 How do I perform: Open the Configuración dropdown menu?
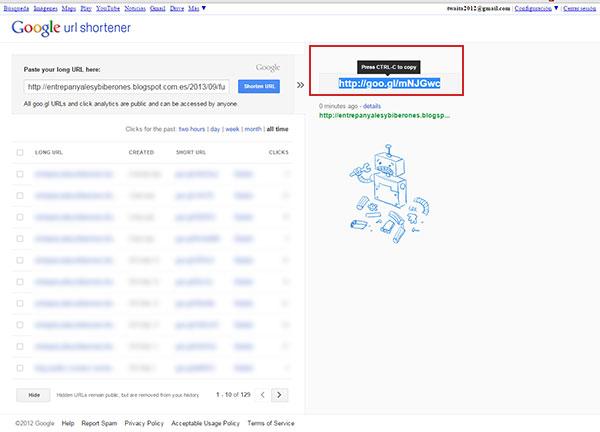[531, 7]
